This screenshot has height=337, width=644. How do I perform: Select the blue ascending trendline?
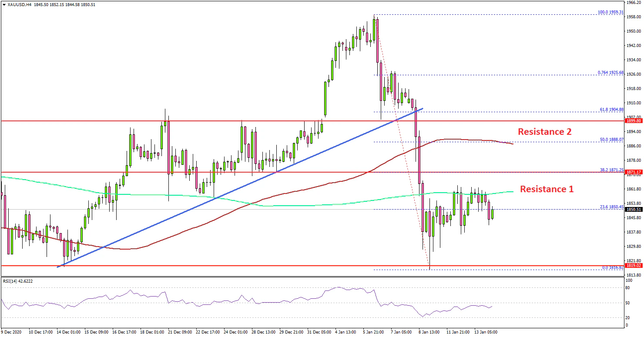pos(218,199)
